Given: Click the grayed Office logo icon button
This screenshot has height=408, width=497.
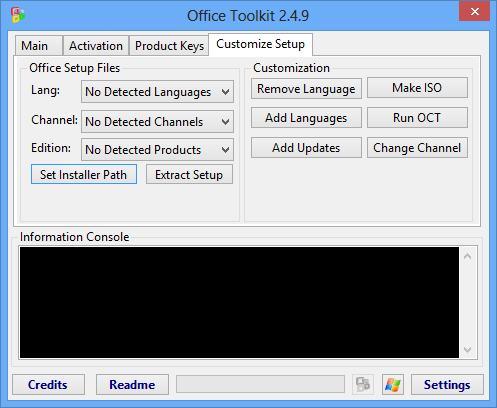Looking at the screenshot, I should [x=363, y=384].
